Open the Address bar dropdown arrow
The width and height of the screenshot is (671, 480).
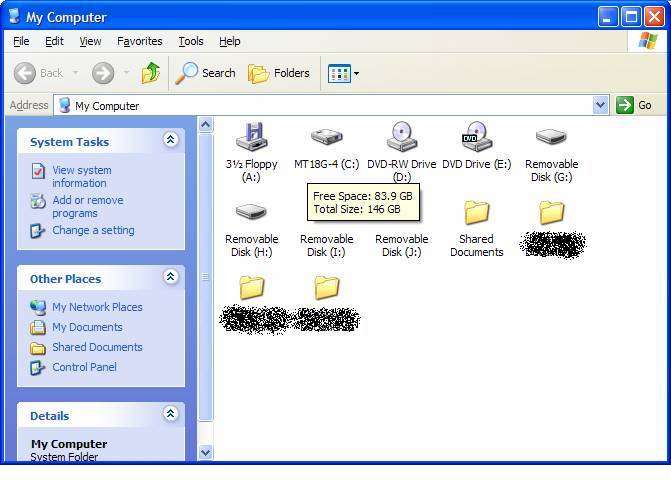coord(600,105)
